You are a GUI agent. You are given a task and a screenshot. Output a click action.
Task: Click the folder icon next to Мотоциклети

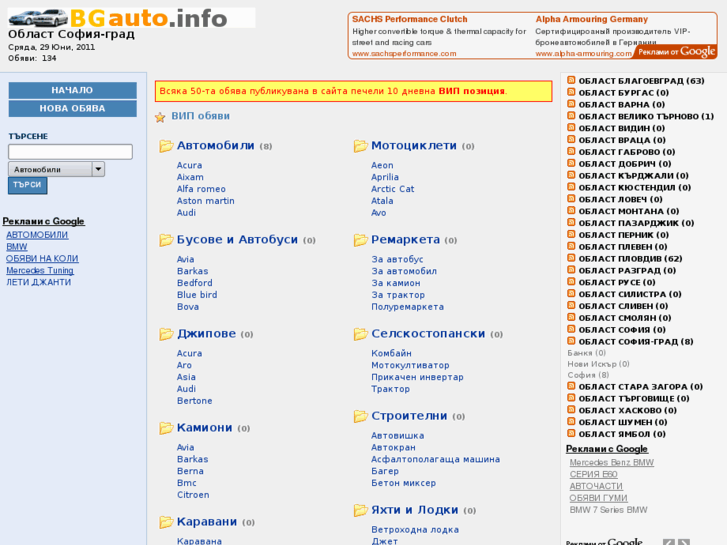click(x=360, y=146)
